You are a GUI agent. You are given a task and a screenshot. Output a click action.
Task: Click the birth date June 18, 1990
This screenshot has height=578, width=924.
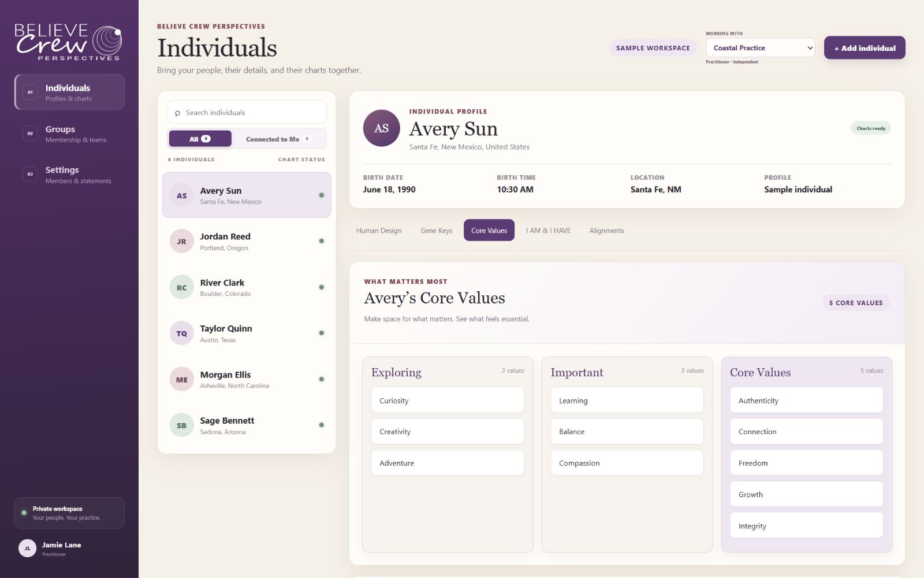coord(389,190)
